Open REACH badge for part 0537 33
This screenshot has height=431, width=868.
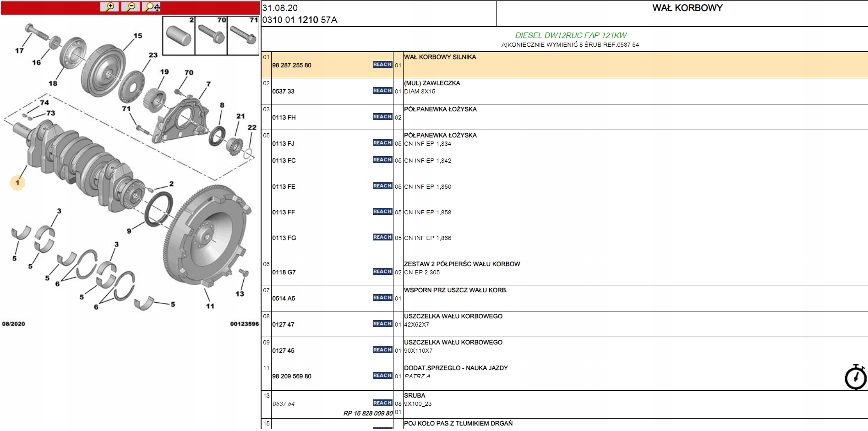tap(382, 91)
